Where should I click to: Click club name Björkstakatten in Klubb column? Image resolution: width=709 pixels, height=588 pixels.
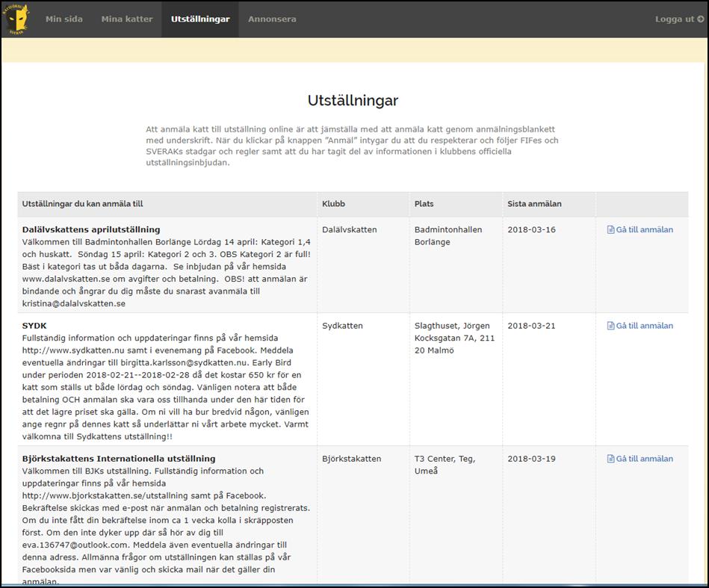point(352,459)
